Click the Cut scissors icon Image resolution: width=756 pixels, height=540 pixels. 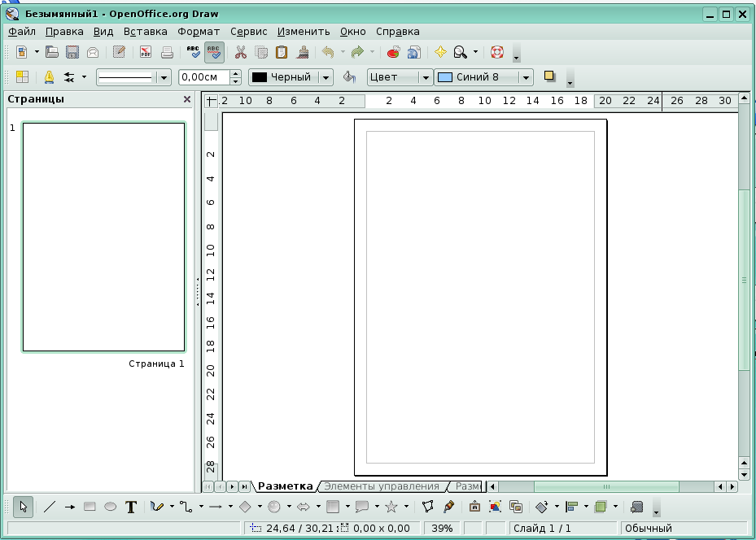240,53
